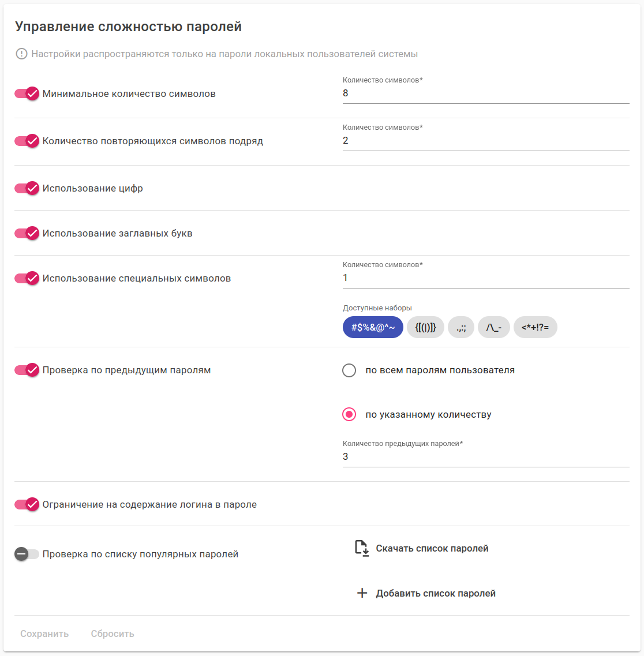Disable special characters usage switch

tap(27, 278)
